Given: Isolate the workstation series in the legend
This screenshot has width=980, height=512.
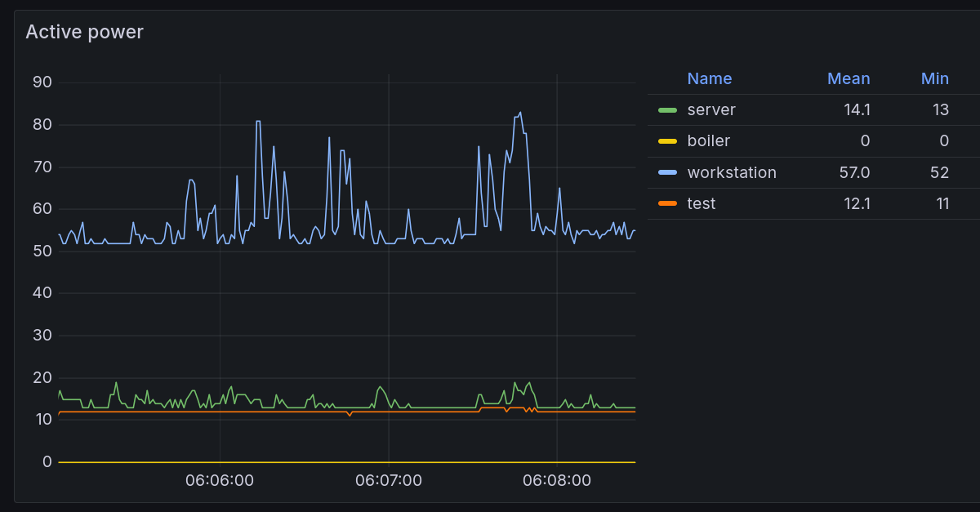Looking at the screenshot, I should coord(731,172).
